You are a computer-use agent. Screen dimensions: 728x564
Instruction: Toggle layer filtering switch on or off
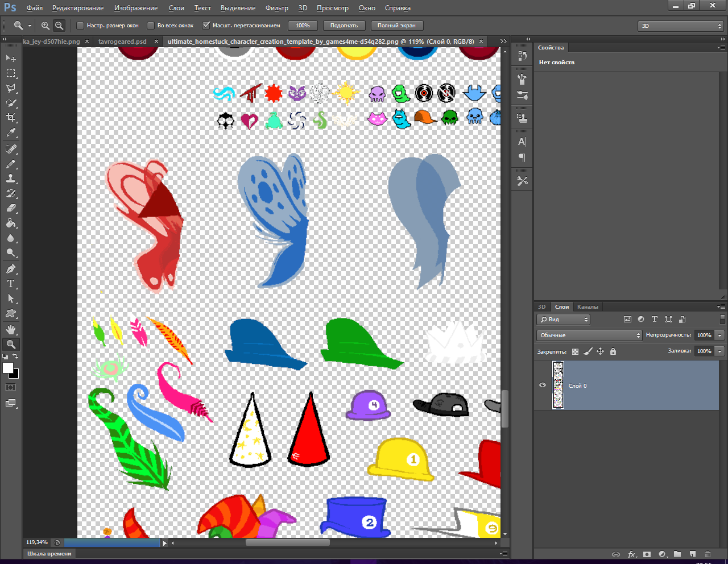[723, 319]
